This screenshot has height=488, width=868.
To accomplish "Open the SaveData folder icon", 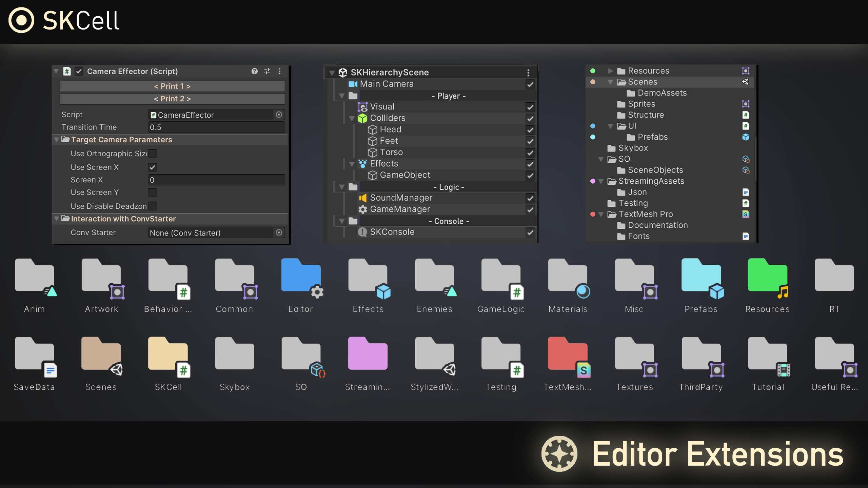I will pos(35,357).
